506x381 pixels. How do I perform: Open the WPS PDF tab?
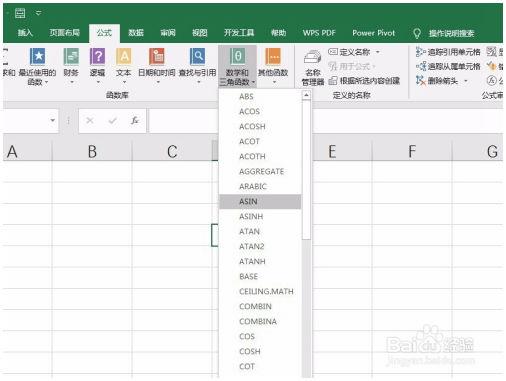319,33
